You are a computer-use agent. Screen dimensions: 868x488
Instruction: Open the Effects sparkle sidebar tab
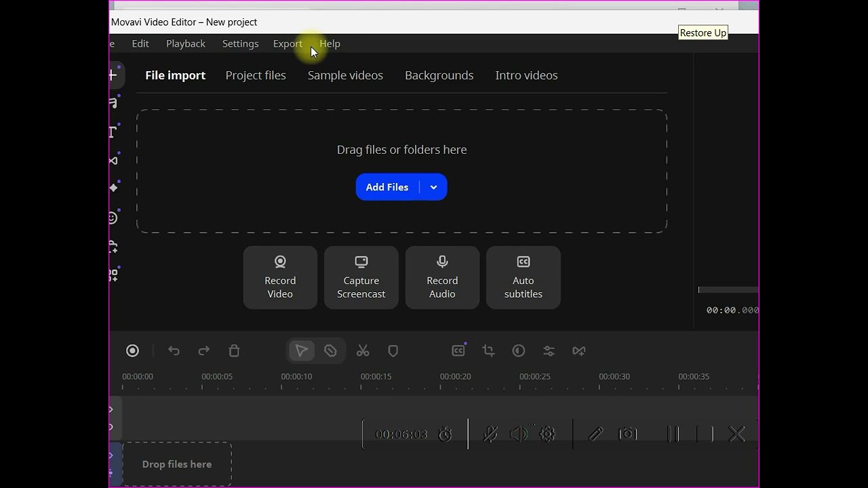point(114,188)
